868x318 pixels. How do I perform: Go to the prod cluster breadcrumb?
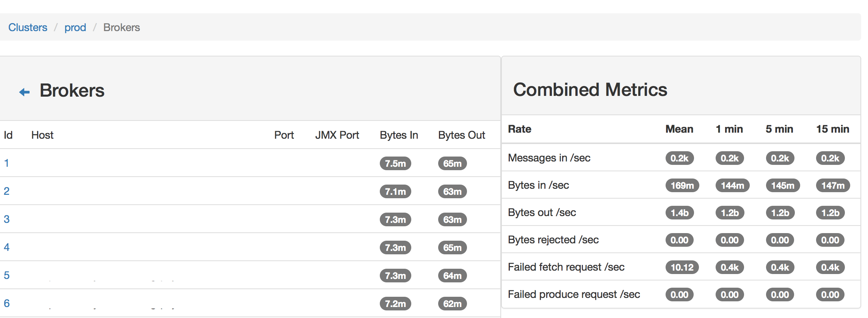point(75,28)
